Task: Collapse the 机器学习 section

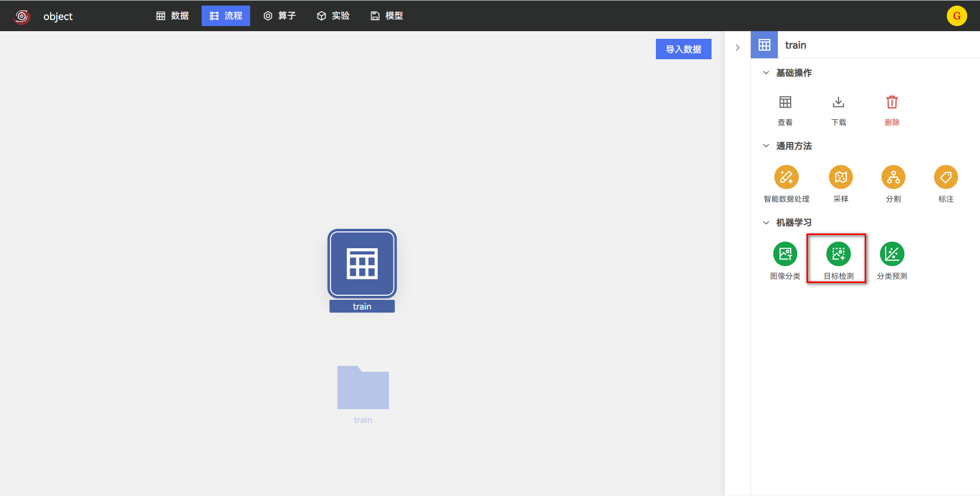Action: click(x=766, y=223)
